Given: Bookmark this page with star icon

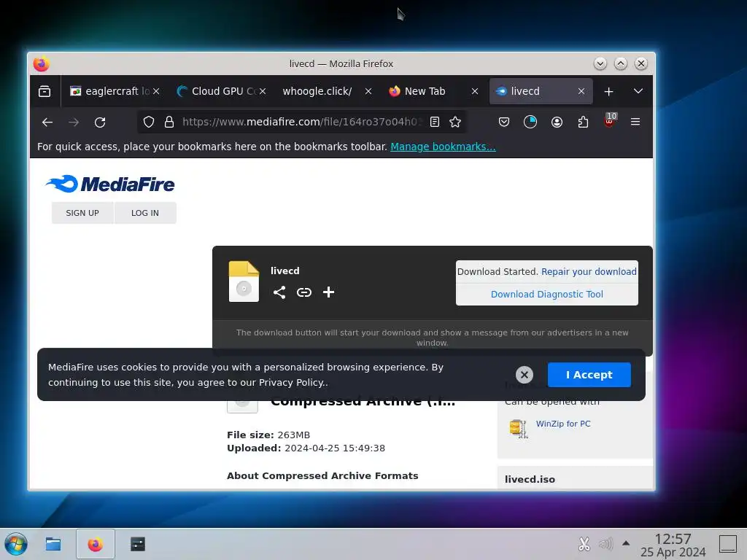Looking at the screenshot, I should click(455, 122).
